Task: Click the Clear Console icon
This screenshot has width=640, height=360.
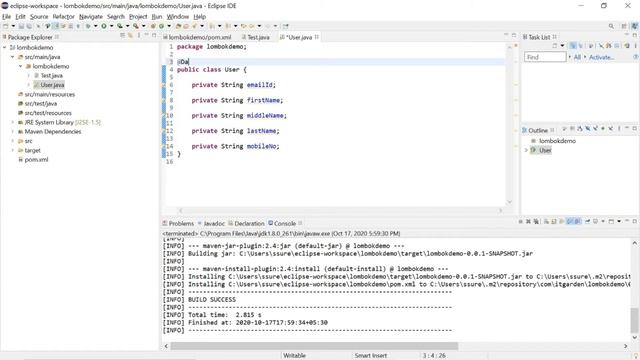Action: point(546,221)
